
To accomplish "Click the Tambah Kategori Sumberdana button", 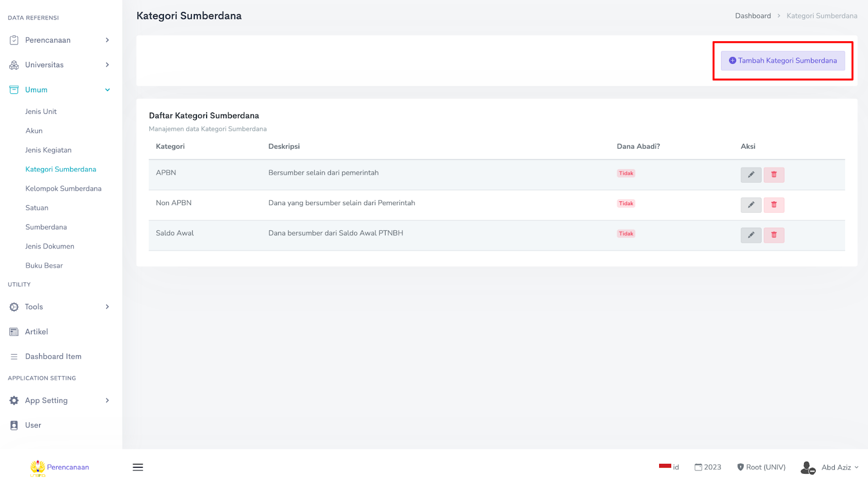I will pos(782,61).
